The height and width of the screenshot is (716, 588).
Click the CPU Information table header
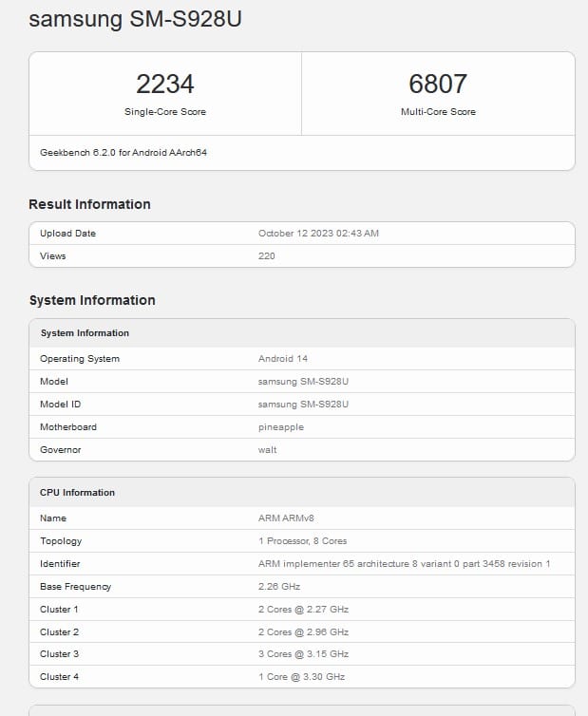click(77, 493)
